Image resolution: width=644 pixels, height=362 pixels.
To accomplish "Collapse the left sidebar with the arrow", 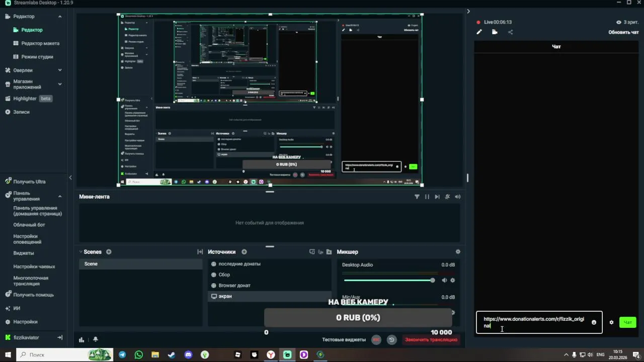I will point(70,177).
